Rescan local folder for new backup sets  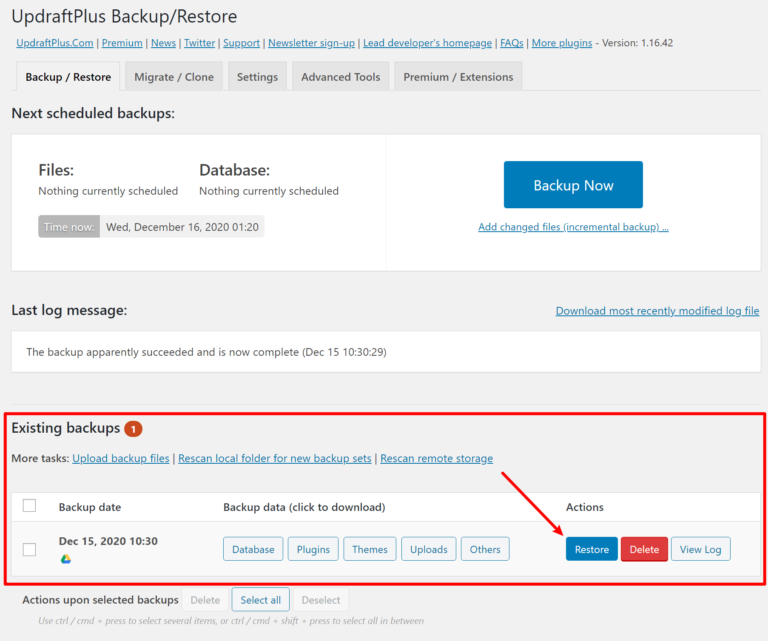[275, 458]
